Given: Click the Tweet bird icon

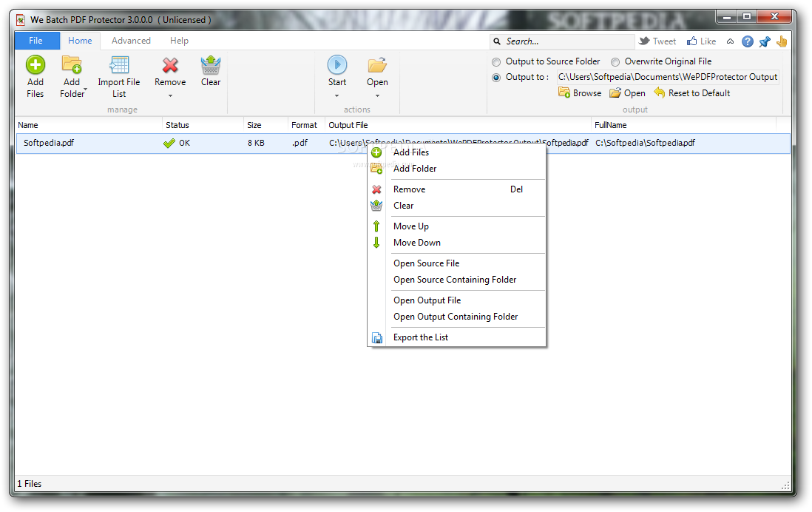Looking at the screenshot, I should [644, 41].
